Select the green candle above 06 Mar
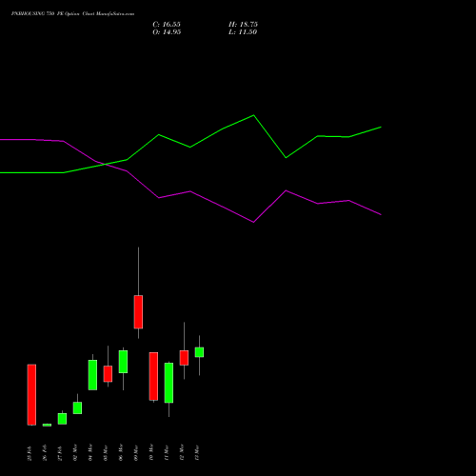This screenshot has width=476, height=476. [x=123, y=362]
